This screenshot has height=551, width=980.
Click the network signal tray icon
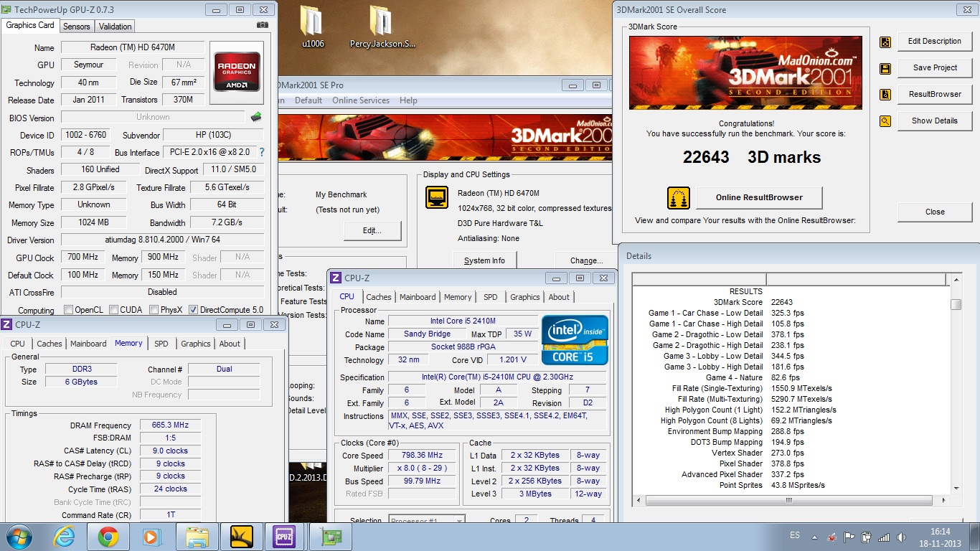(884, 537)
